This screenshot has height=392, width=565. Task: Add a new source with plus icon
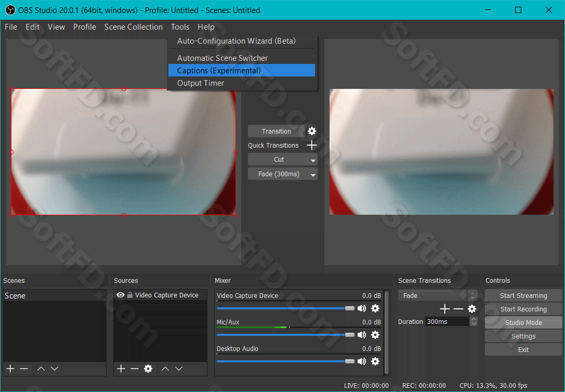121,369
